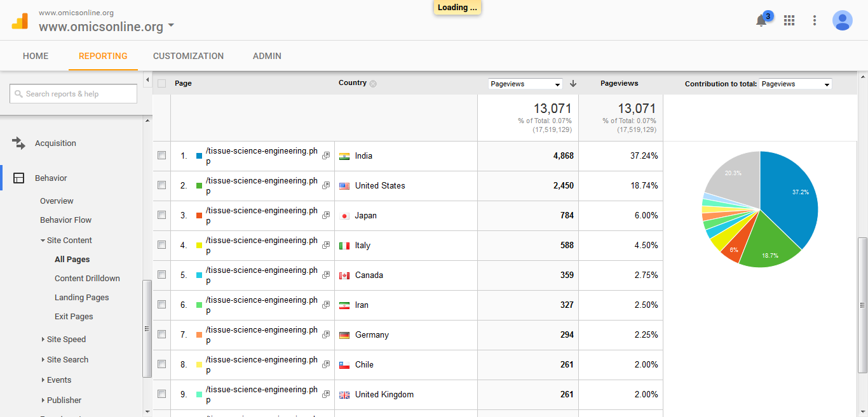
Task: Click the search magnifier icon
Action: [18, 94]
